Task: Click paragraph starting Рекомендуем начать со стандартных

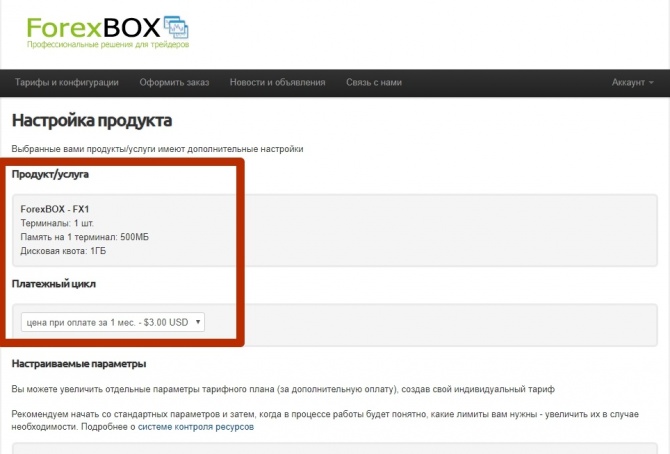Action: click(325, 420)
